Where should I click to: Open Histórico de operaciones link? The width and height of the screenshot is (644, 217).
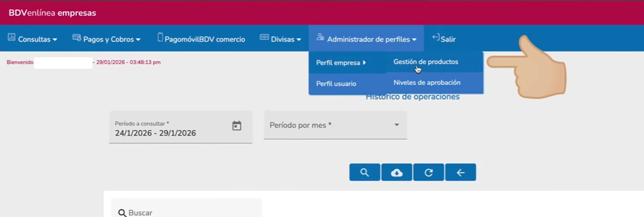413,97
